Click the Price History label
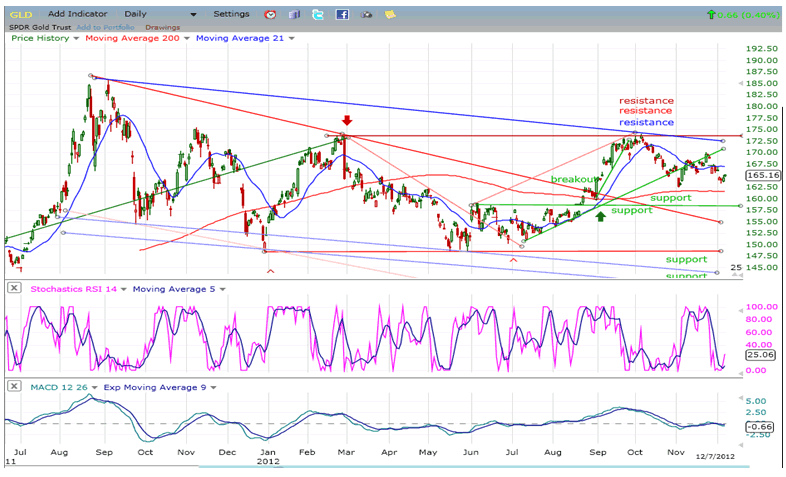This screenshot has width=786, height=477. pos(40,38)
